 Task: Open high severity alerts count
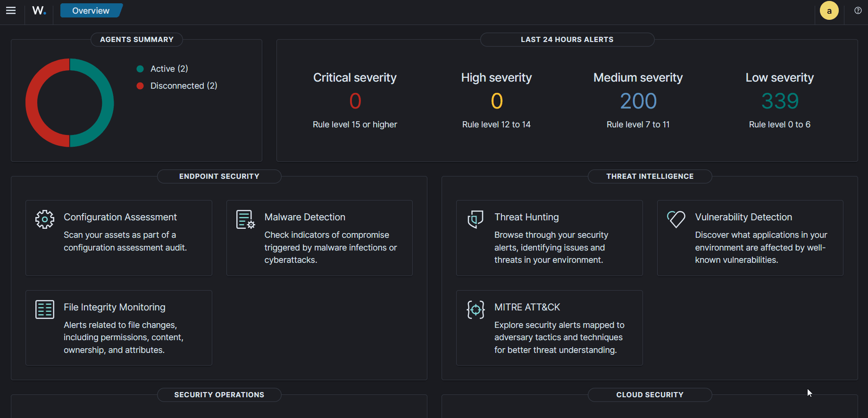pyautogui.click(x=496, y=101)
